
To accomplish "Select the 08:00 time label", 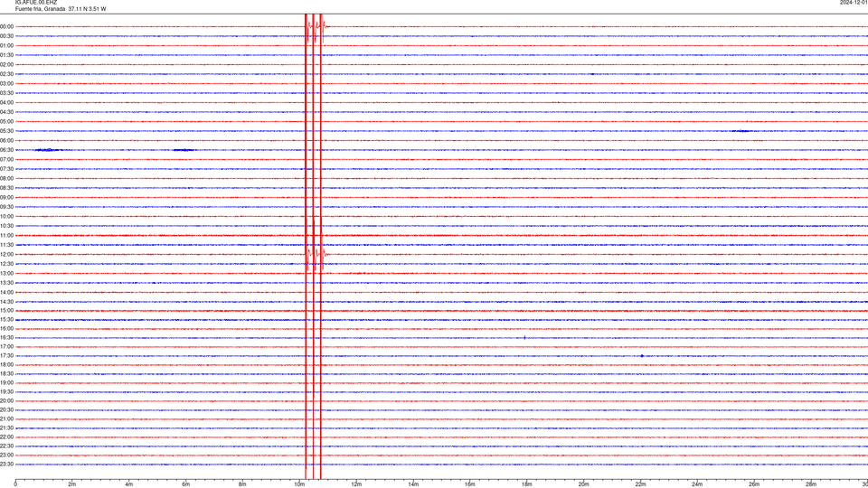I will click(x=6, y=178).
